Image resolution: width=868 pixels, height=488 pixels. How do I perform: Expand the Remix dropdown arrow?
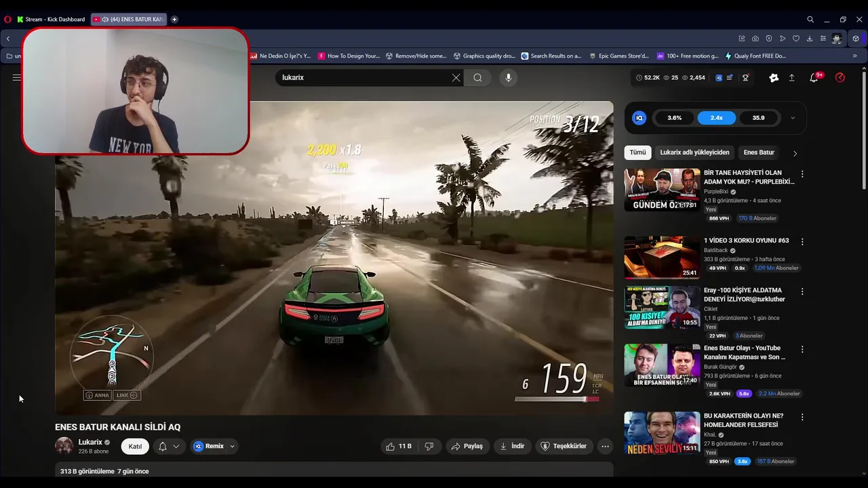point(233,446)
